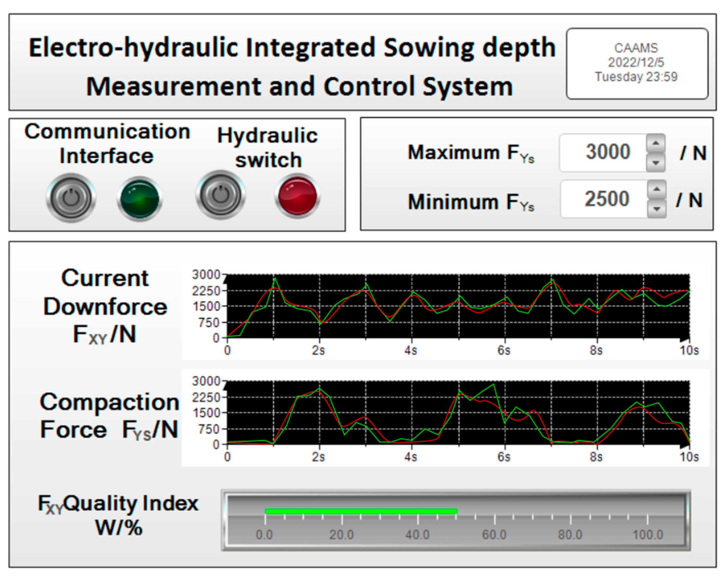Screen dimensions: 728x583
Task: Click the 10s X-axis label on compaction chart
Action: click(689, 457)
